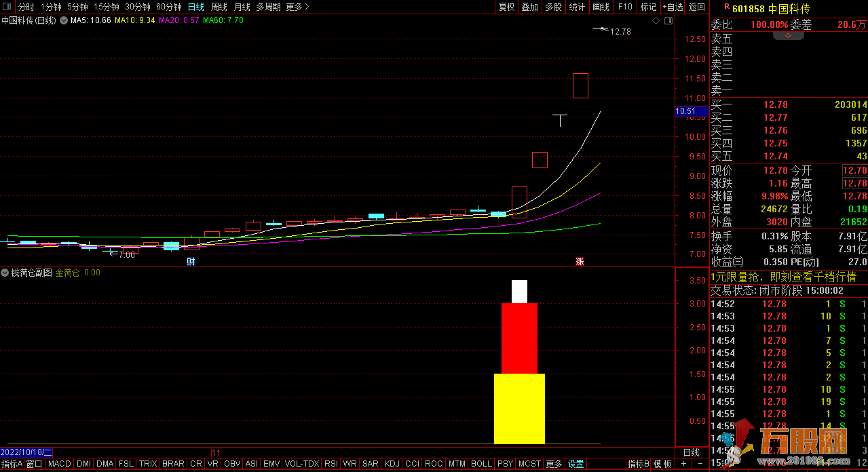Click the 返回 back button
The height and width of the screenshot is (472, 868).
697,7
